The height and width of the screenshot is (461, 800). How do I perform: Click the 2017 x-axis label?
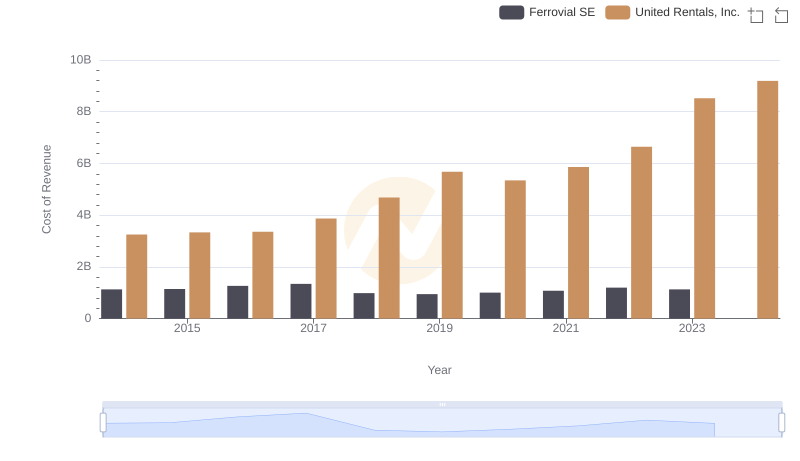pyautogui.click(x=313, y=328)
